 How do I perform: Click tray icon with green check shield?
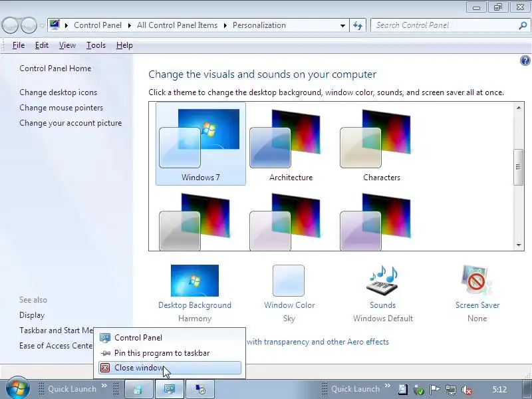(x=419, y=390)
